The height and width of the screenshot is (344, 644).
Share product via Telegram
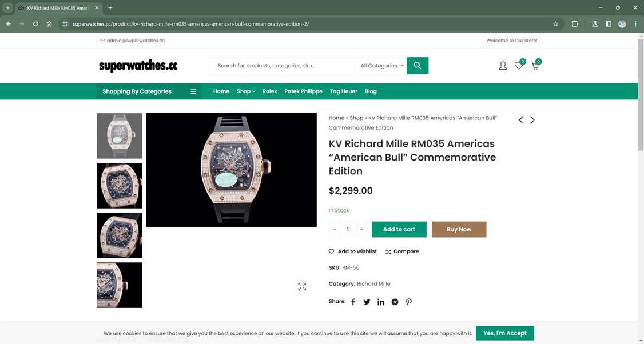(x=395, y=302)
